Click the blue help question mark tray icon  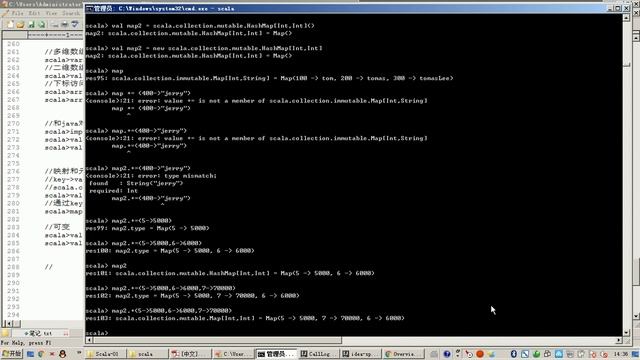(x=447, y=354)
